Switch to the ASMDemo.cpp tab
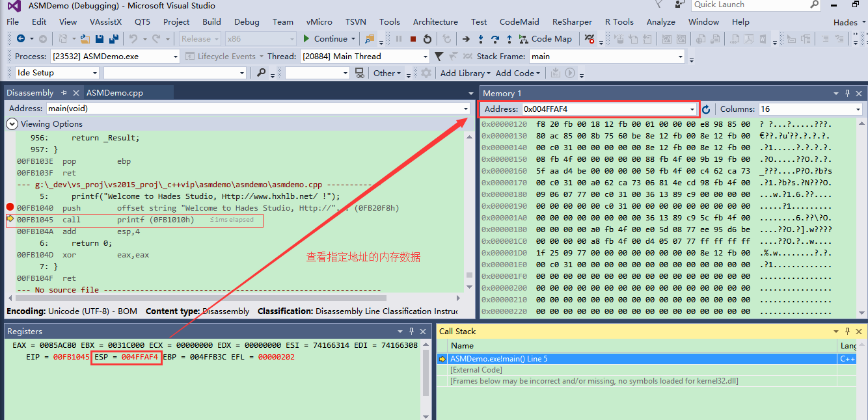Viewport: 868px width, 420px height. [115, 93]
